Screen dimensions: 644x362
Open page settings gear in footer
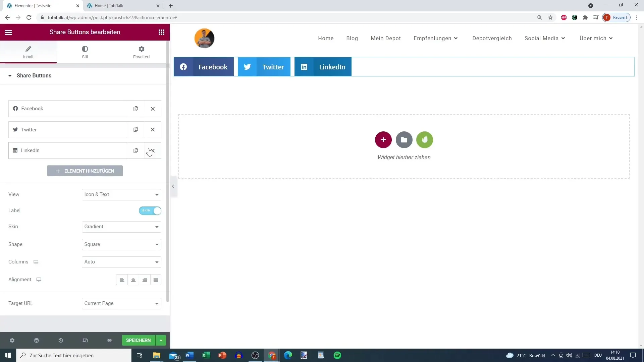pos(12,341)
